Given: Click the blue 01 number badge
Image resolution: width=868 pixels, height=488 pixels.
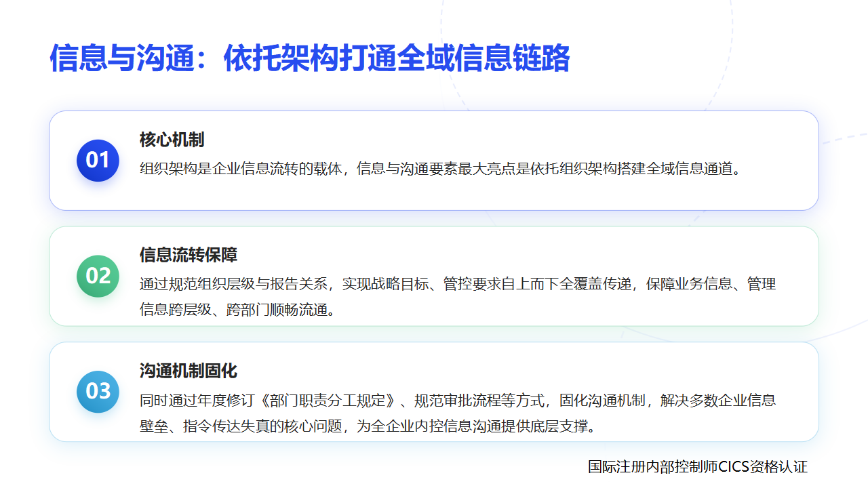Looking at the screenshot, I should [x=98, y=160].
